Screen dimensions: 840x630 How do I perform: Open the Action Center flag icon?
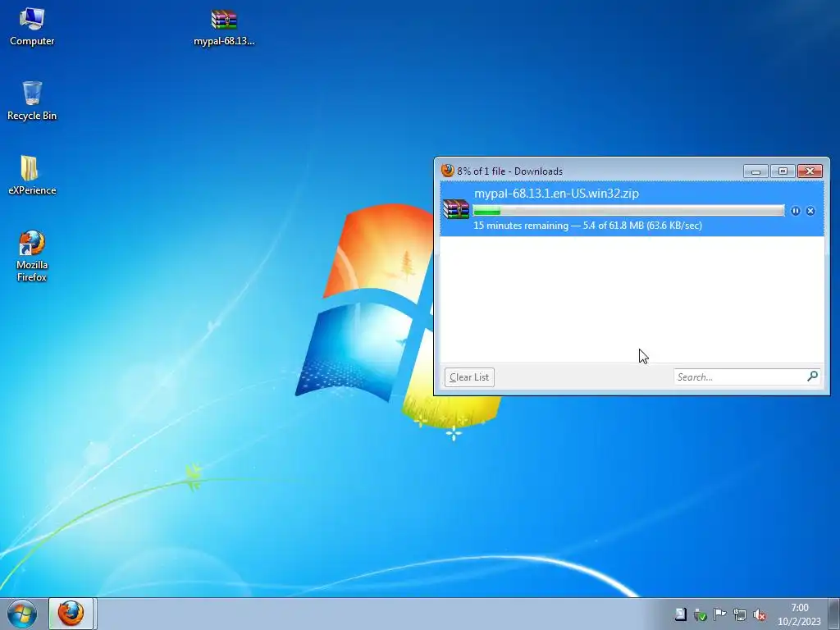coord(719,614)
